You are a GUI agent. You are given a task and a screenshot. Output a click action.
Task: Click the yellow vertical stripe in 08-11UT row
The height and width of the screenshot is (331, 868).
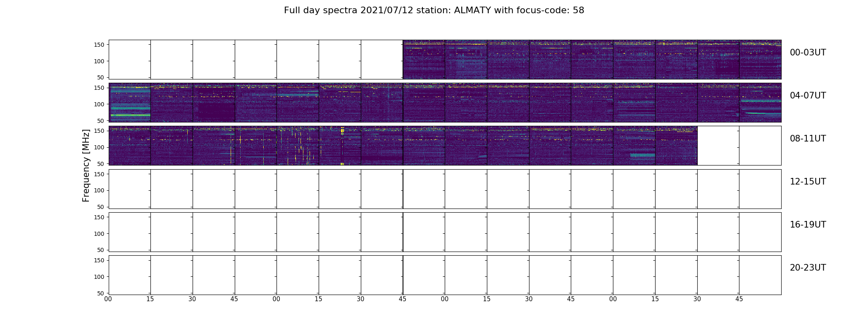pyautogui.click(x=342, y=146)
